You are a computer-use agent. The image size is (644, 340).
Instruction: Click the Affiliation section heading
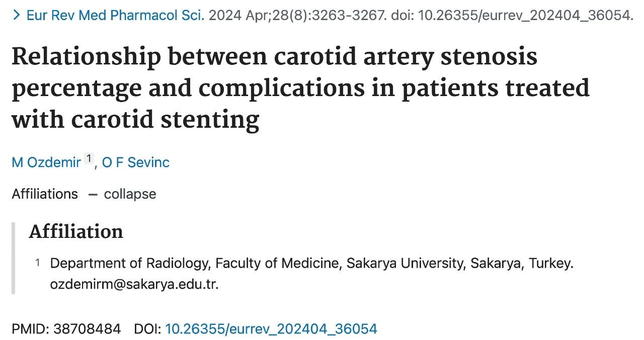(76, 232)
